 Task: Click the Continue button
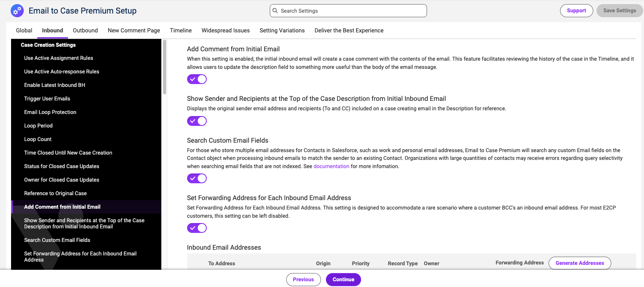(x=343, y=280)
